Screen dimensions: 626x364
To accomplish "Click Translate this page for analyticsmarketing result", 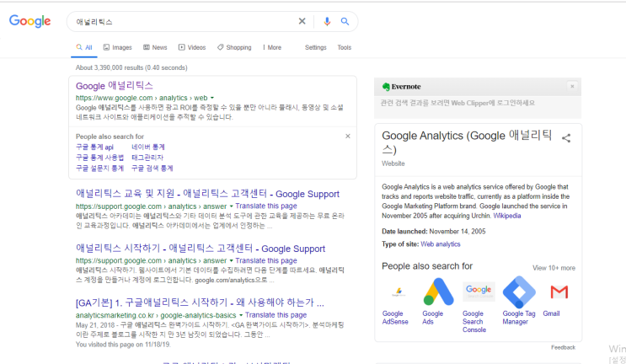I will pos(276,315).
